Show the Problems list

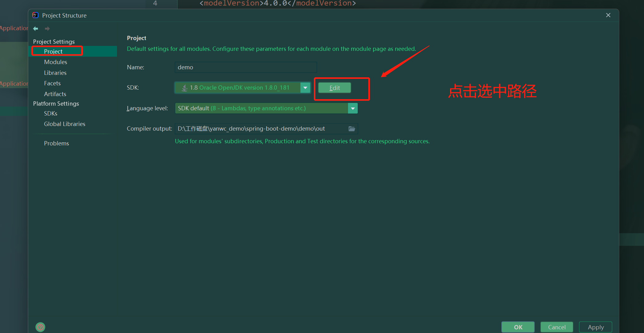tap(56, 143)
